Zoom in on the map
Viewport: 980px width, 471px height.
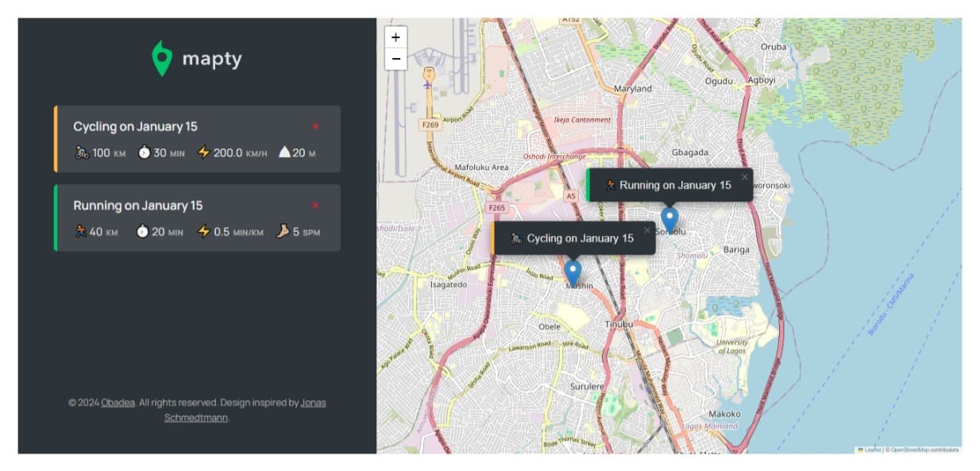395,37
